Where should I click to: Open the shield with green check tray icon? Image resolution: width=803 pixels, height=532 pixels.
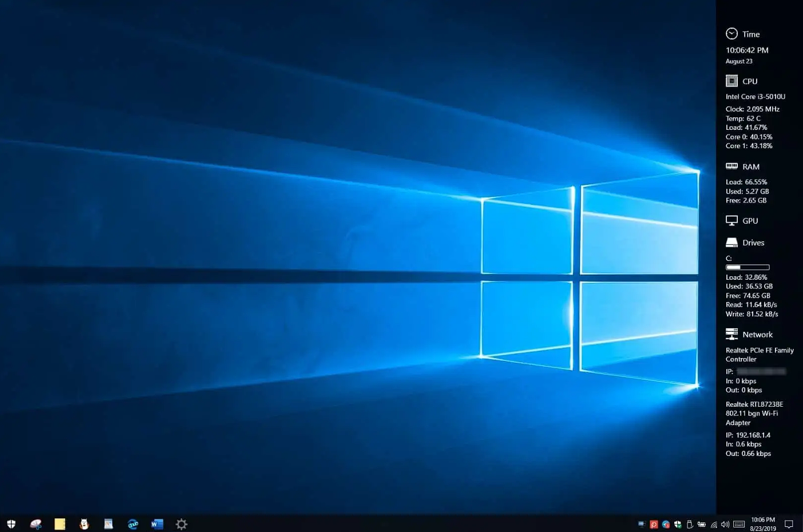coord(678,524)
